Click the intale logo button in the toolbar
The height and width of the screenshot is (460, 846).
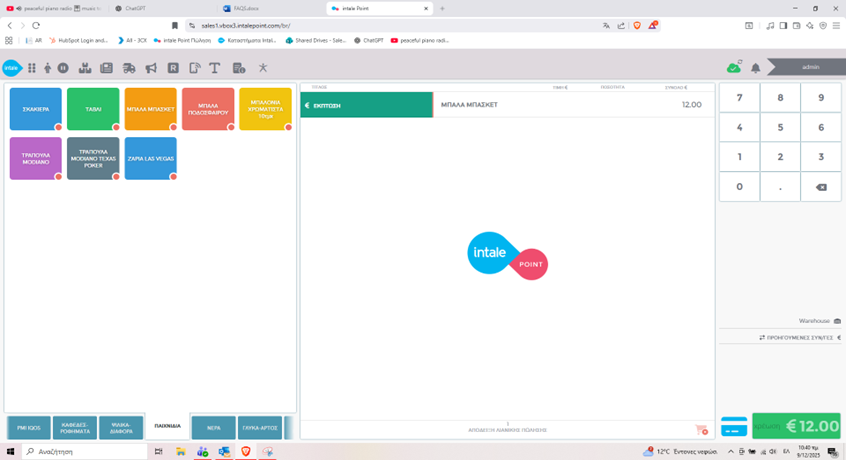pos(11,68)
